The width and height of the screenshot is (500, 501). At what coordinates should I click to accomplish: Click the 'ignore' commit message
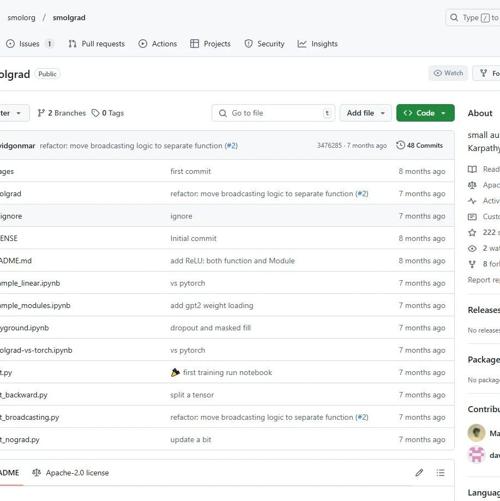point(181,216)
